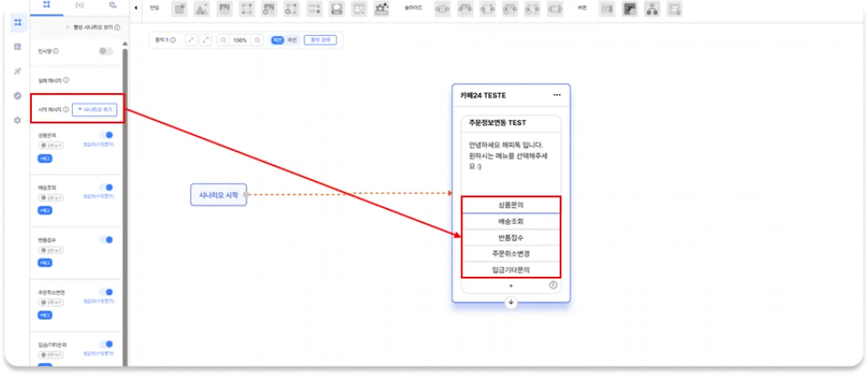Click the info icon at card bottom right
The image size is (868, 375).
[x=553, y=285]
